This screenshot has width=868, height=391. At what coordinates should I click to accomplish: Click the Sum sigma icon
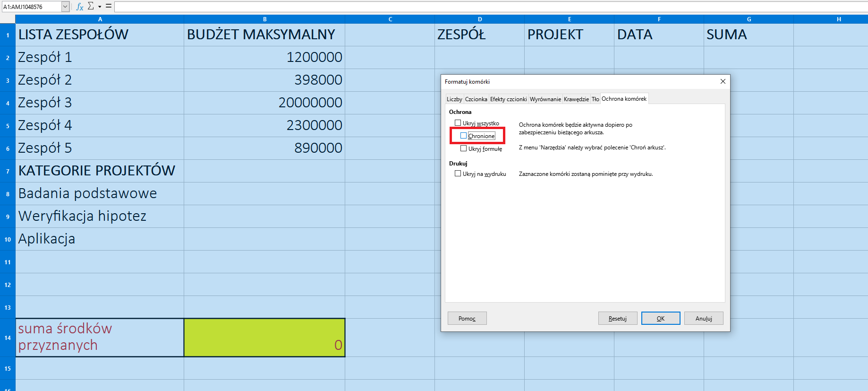[91, 6]
